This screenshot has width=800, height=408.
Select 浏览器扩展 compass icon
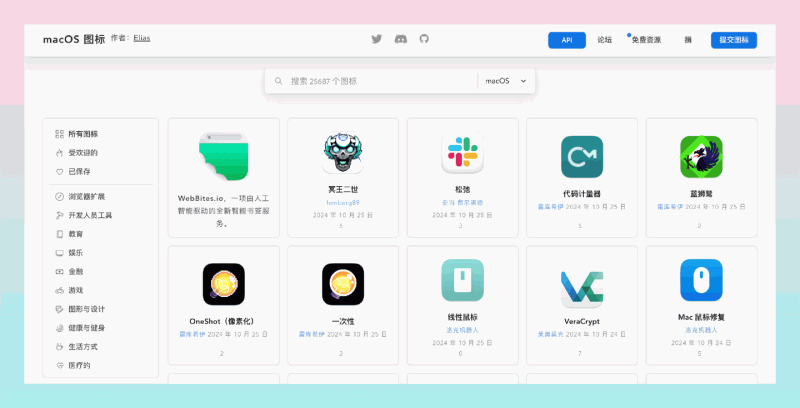pos(59,197)
